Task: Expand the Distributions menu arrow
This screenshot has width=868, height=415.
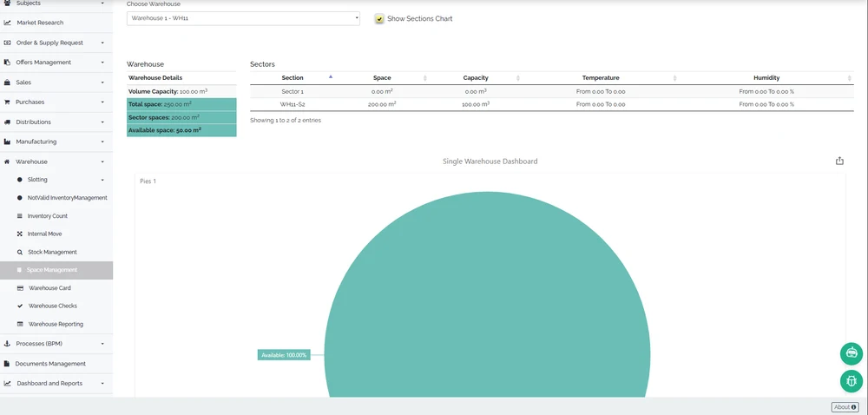Action: 102,122
